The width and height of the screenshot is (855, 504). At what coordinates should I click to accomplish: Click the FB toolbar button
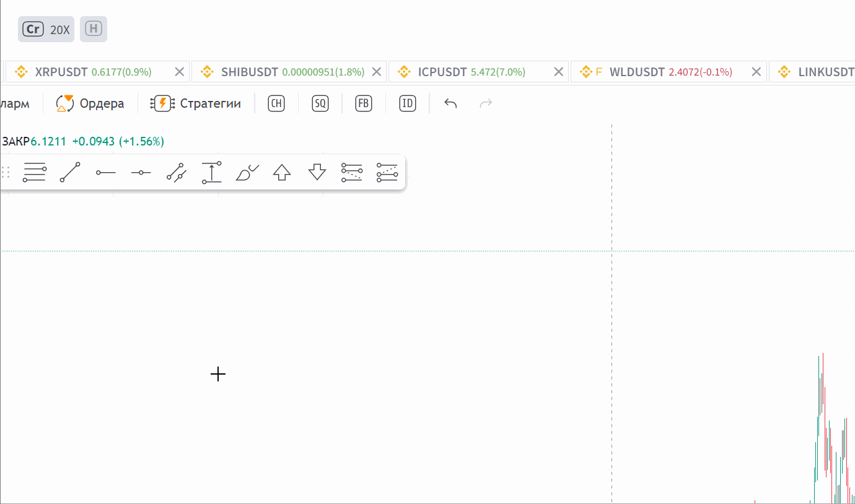[364, 103]
